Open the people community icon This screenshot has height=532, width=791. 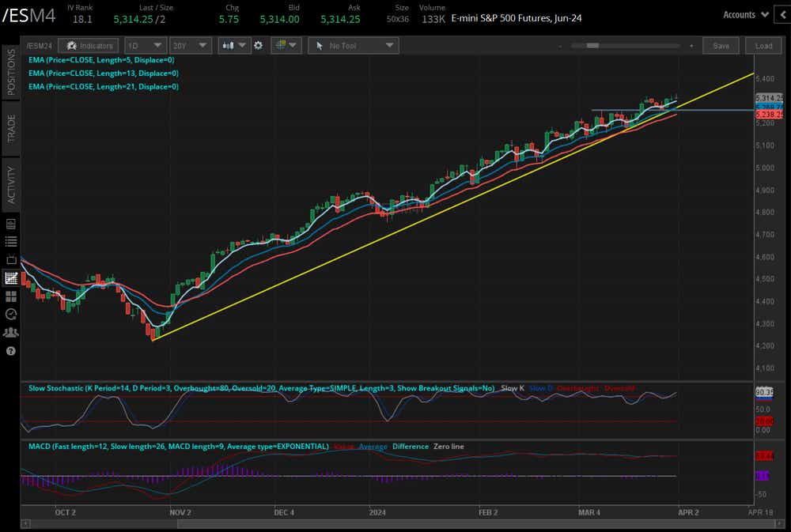(11, 333)
